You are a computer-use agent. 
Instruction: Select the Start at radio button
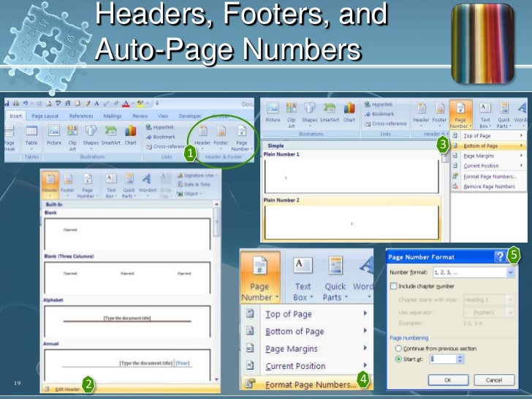[x=398, y=359]
